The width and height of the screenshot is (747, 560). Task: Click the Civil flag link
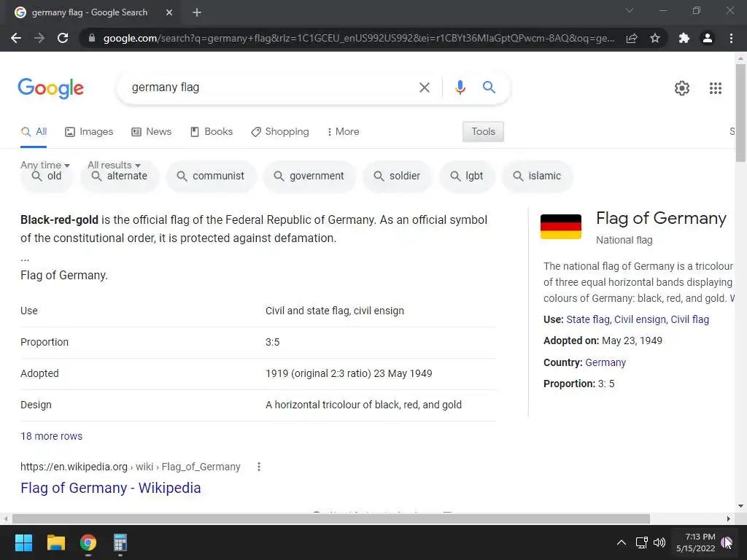click(x=690, y=319)
